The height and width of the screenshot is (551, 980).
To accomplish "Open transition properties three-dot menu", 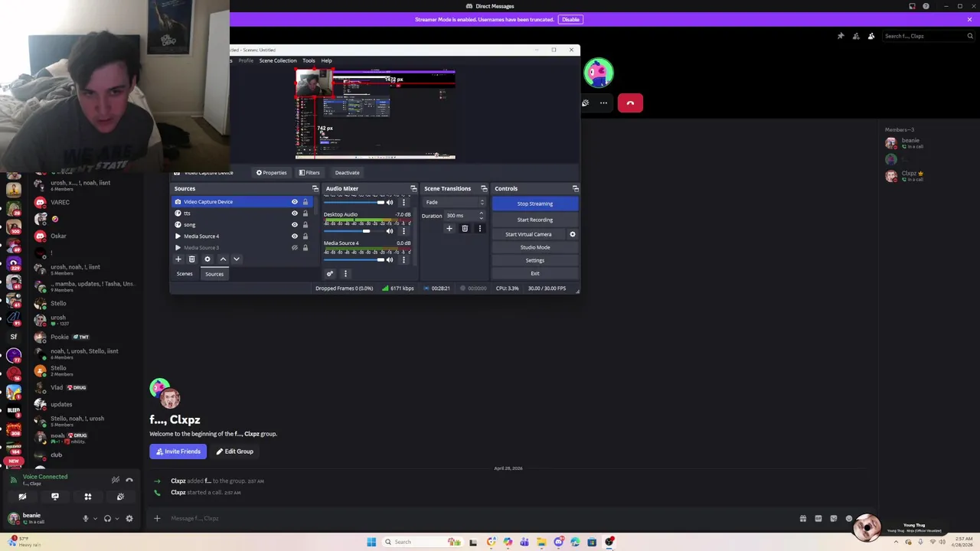I will (x=480, y=229).
